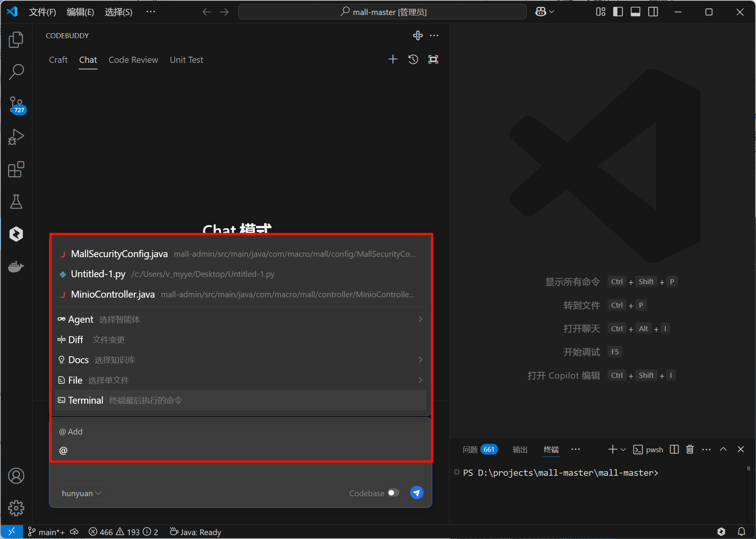Image resolution: width=756 pixels, height=539 pixels.
Task: Open terminal launch profile dropdown
Action: coord(623,450)
